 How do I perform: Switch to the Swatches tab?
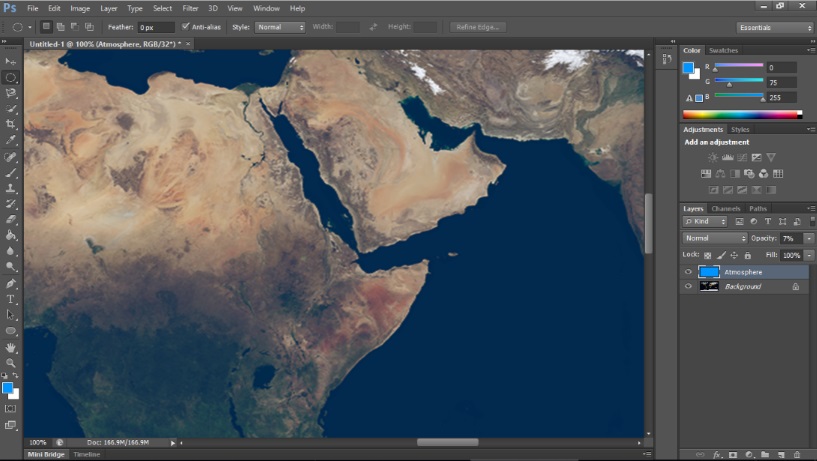723,50
